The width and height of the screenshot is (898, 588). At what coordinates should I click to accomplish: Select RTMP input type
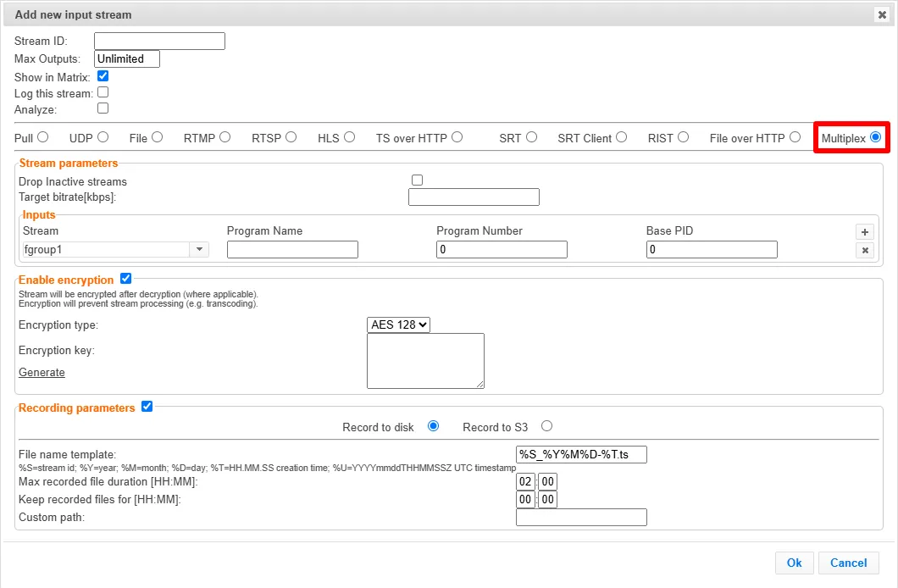pyautogui.click(x=225, y=137)
